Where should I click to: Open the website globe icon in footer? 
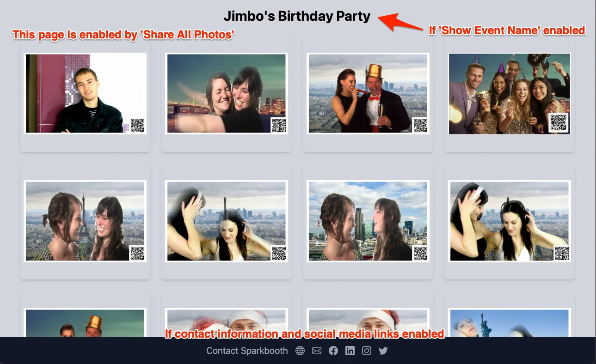300,351
